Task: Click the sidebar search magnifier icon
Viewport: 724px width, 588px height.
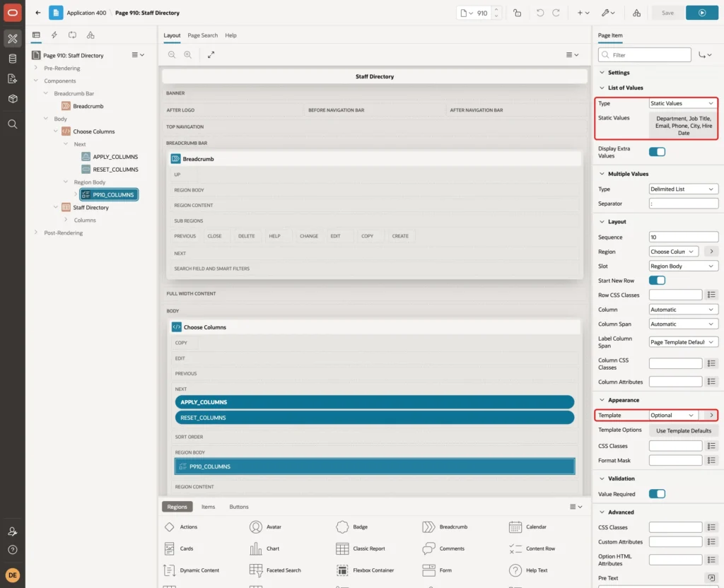Action: 13,124
